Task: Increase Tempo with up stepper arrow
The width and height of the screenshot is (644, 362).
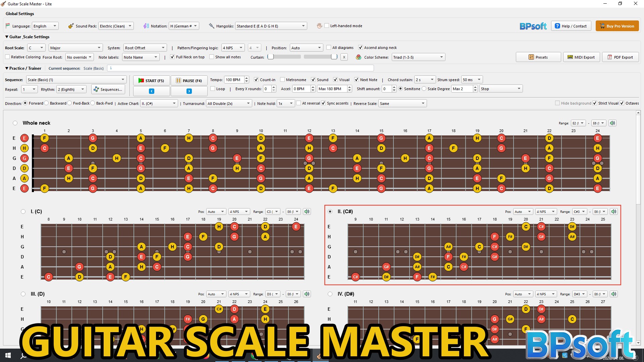Action: click(247, 78)
